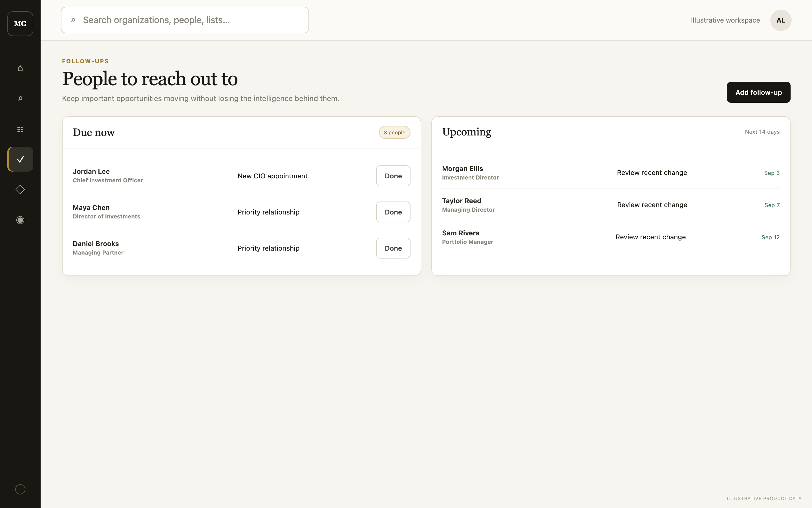Image resolution: width=812 pixels, height=508 pixels.
Task: Click the Chief Investment Officer title
Action: click(108, 180)
